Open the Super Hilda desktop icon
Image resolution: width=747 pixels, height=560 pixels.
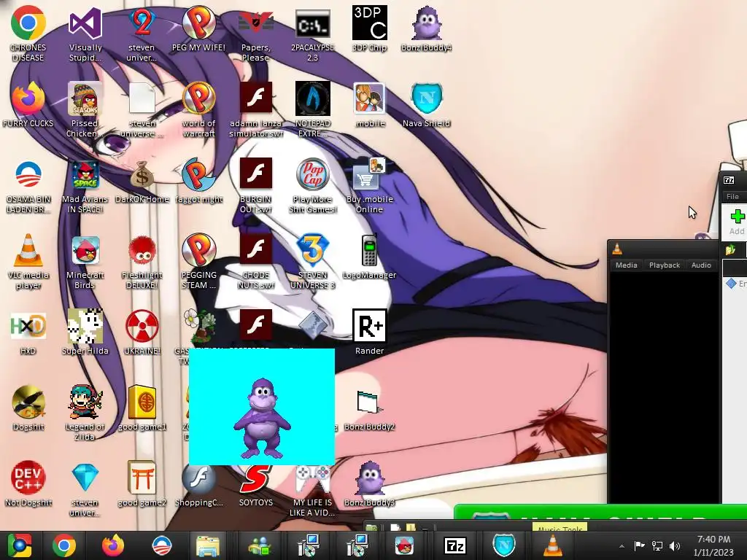85,326
